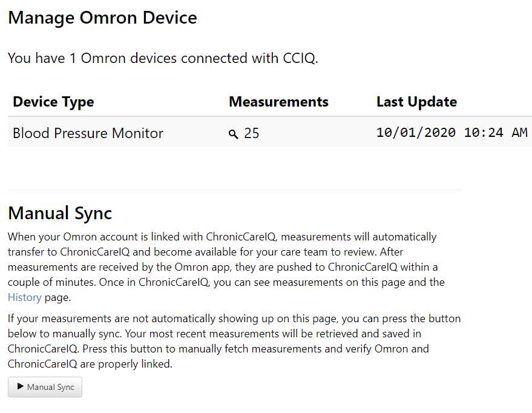Click the 10/01/2020 10:24 AM timestamp
Screen dimensions: 532x413
(452, 133)
